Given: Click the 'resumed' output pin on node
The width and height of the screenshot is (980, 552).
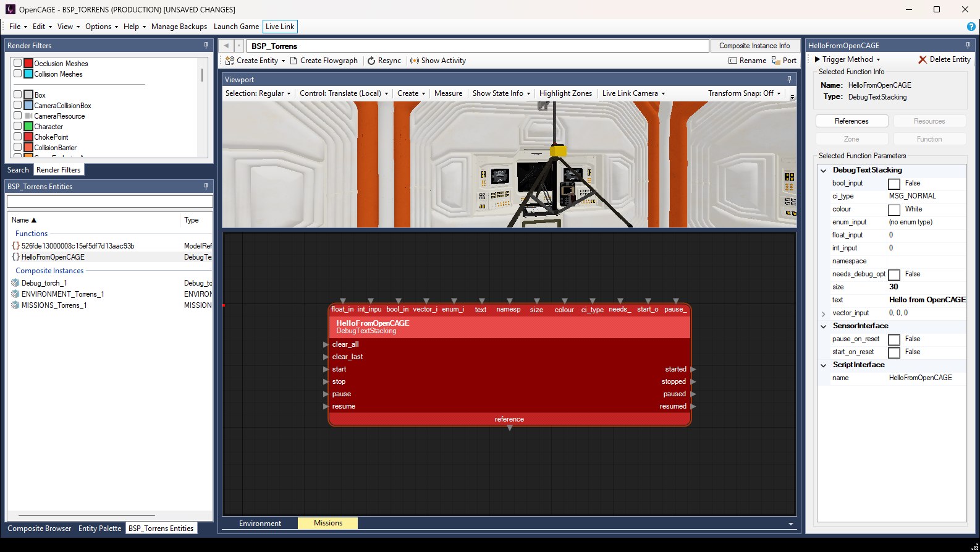Looking at the screenshot, I should click(693, 406).
